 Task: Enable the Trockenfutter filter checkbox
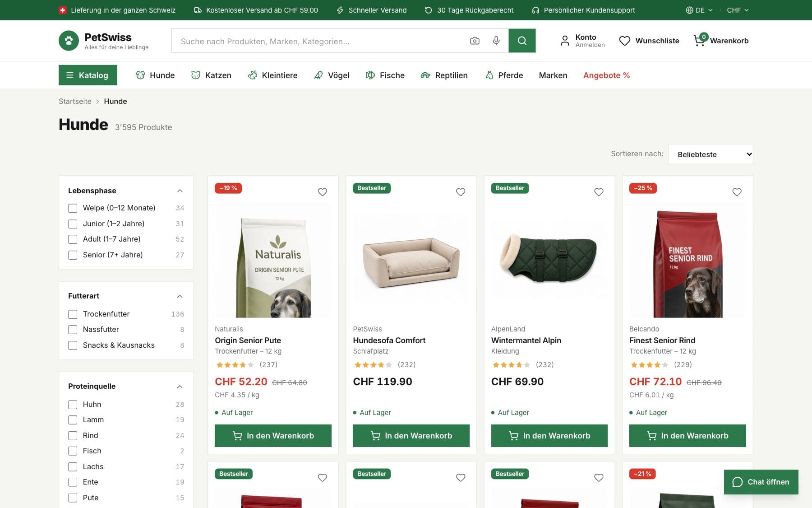click(x=73, y=314)
